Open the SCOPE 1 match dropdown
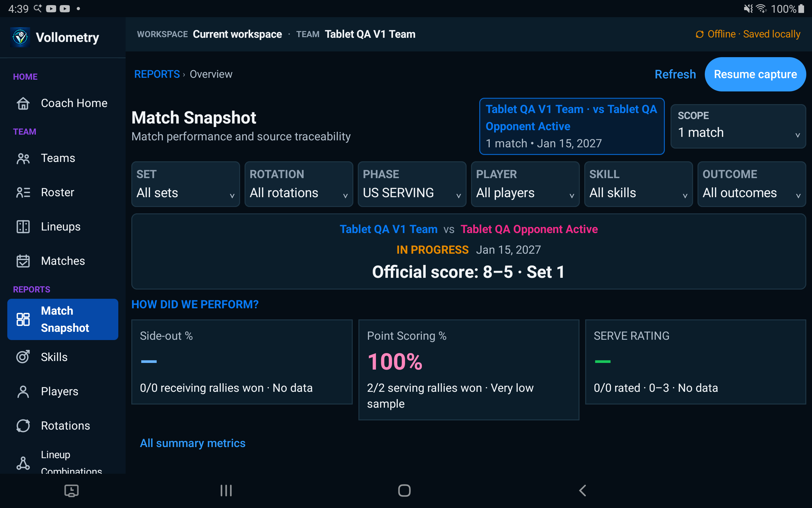The image size is (812, 508). 738,126
